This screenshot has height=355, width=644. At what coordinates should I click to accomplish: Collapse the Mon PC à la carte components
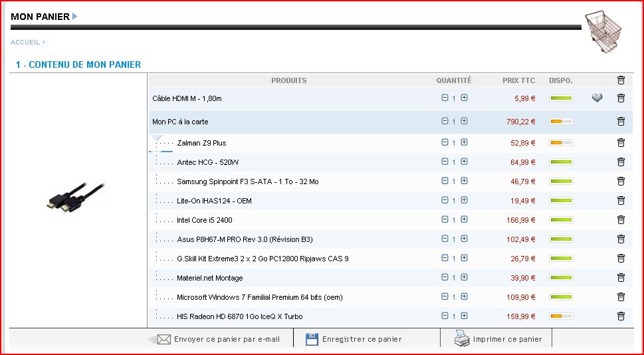(x=157, y=138)
